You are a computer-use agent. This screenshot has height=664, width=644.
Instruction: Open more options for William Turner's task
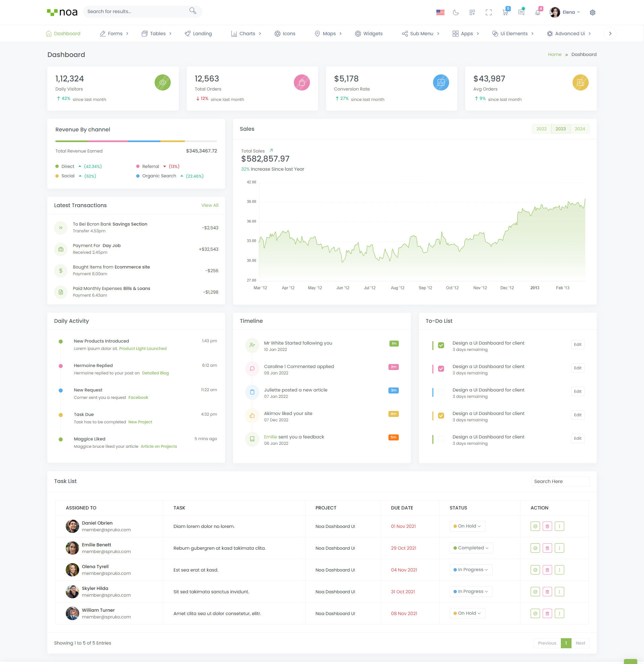coord(559,613)
